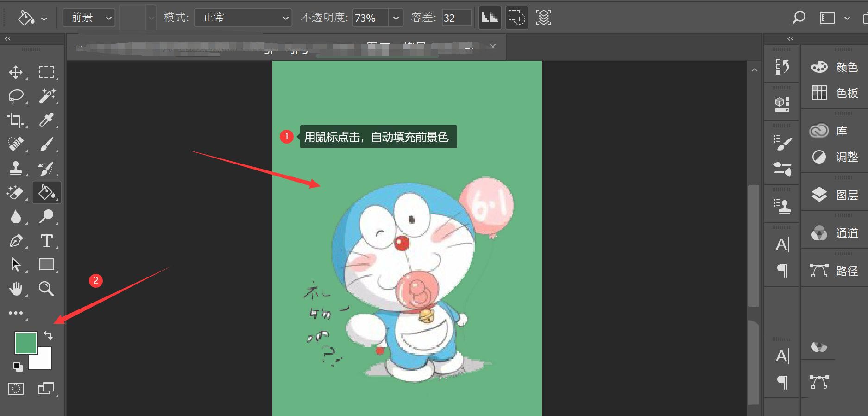This screenshot has width=868, height=416.
Task: Open the 路径 panel
Action: click(x=835, y=271)
